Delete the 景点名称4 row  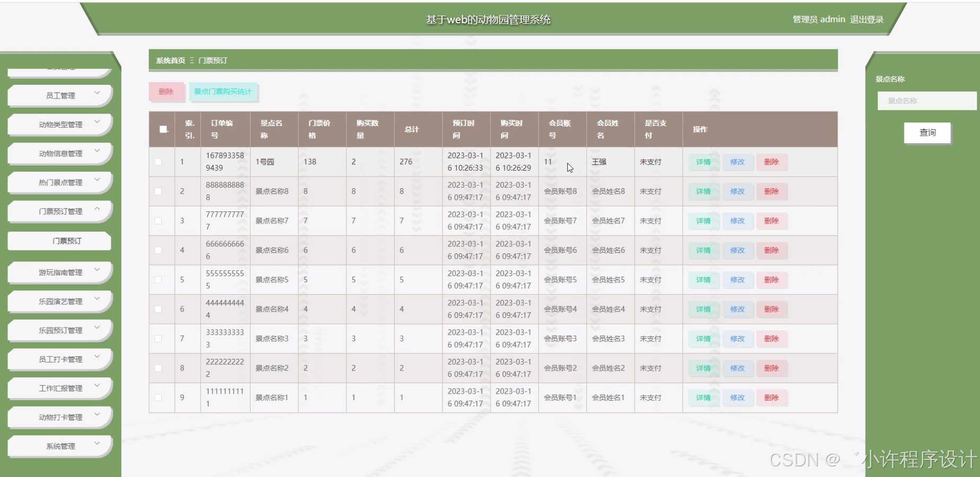[x=771, y=309]
